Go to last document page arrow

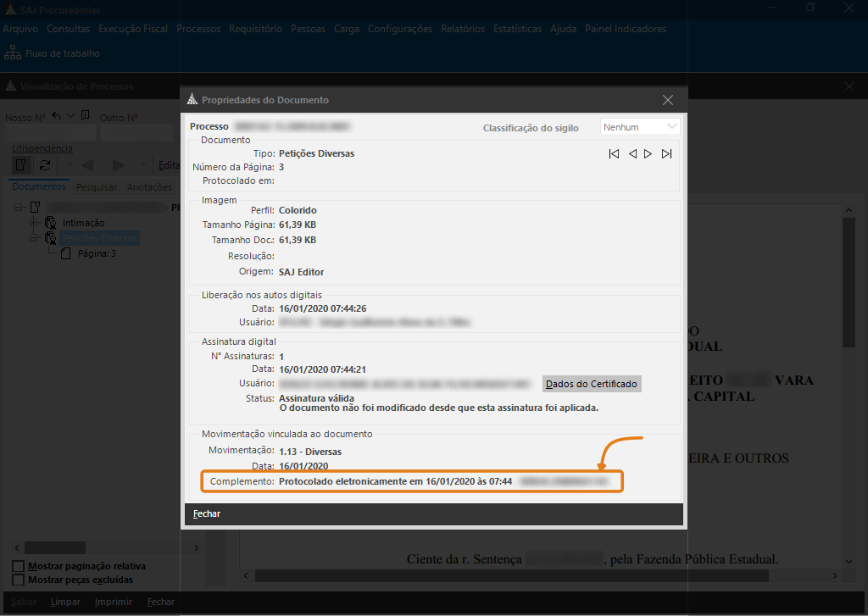(667, 154)
